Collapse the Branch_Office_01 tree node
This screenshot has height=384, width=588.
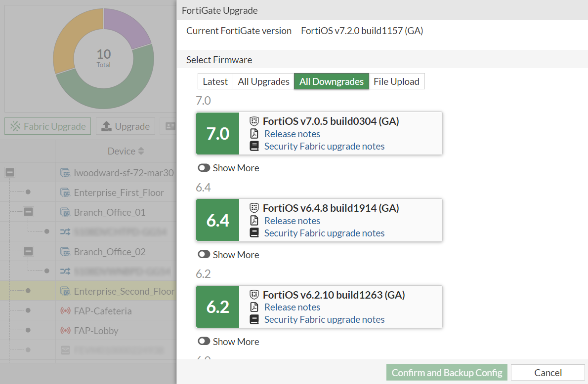tap(29, 212)
